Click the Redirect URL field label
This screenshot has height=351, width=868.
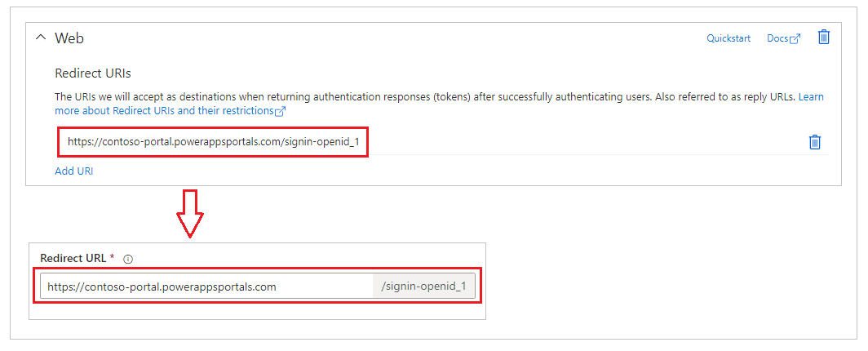[73, 258]
